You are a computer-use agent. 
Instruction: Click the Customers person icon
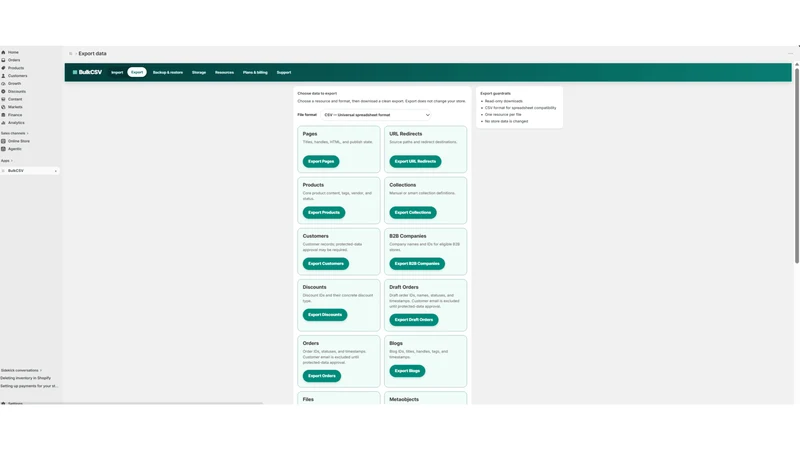point(3,76)
